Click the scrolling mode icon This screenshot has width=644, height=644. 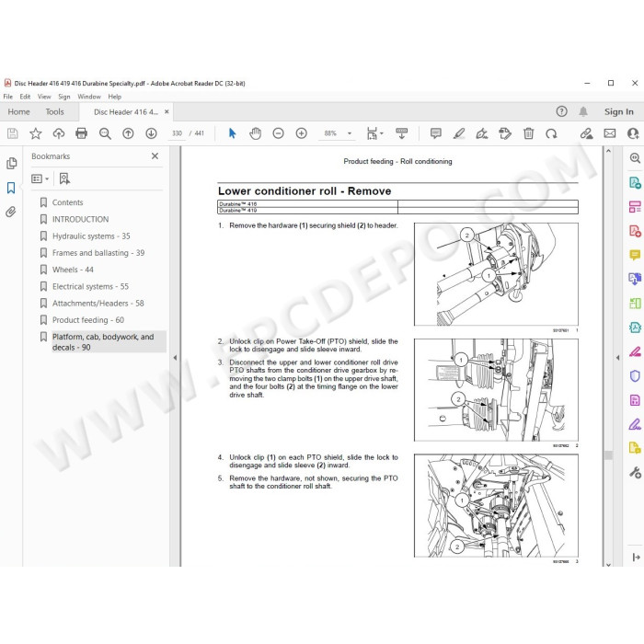[401, 133]
